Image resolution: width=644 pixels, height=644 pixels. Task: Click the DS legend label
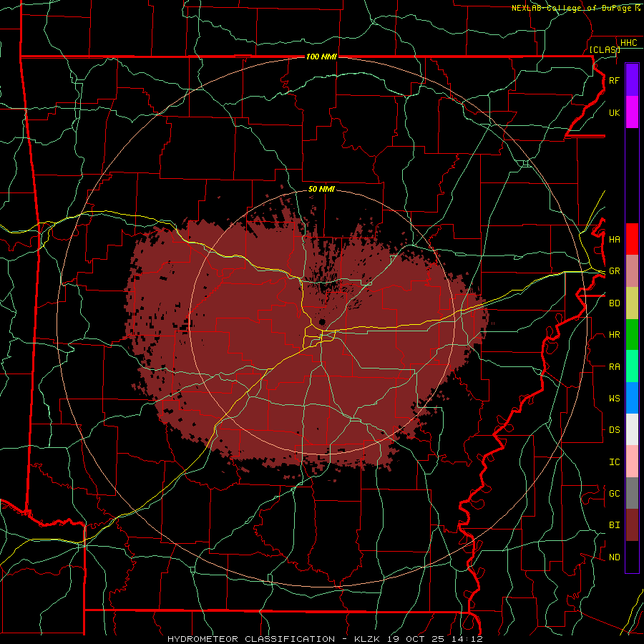point(614,430)
